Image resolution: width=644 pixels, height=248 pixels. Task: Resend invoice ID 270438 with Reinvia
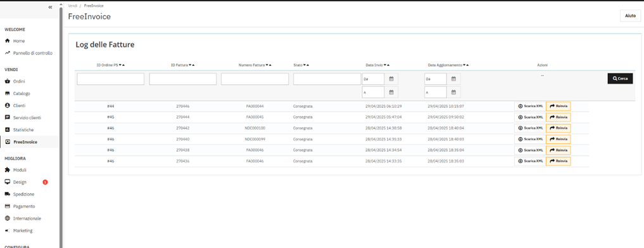(x=558, y=150)
